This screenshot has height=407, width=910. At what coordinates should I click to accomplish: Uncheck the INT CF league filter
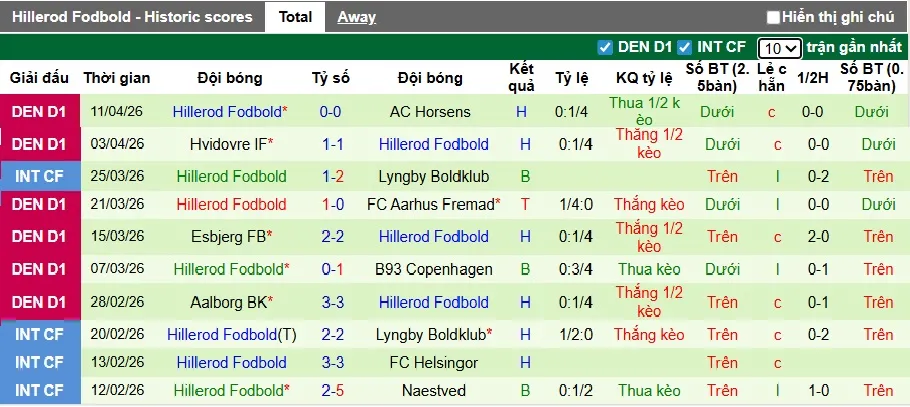[684, 47]
